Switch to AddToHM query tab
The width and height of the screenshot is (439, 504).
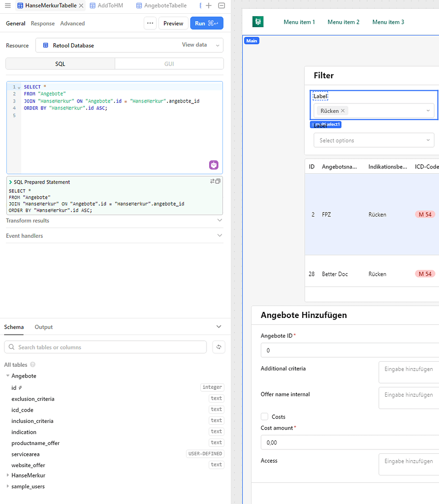(106, 5)
